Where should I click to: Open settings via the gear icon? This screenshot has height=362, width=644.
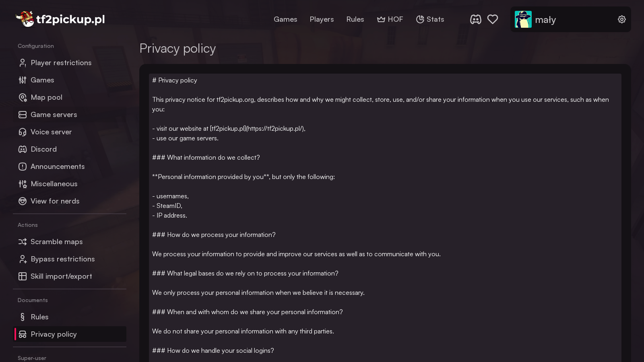pyautogui.click(x=622, y=19)
